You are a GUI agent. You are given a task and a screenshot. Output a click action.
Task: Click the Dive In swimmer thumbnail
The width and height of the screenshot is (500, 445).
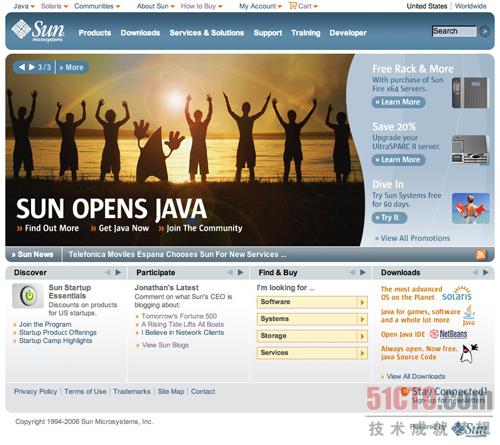click(470, 208)
